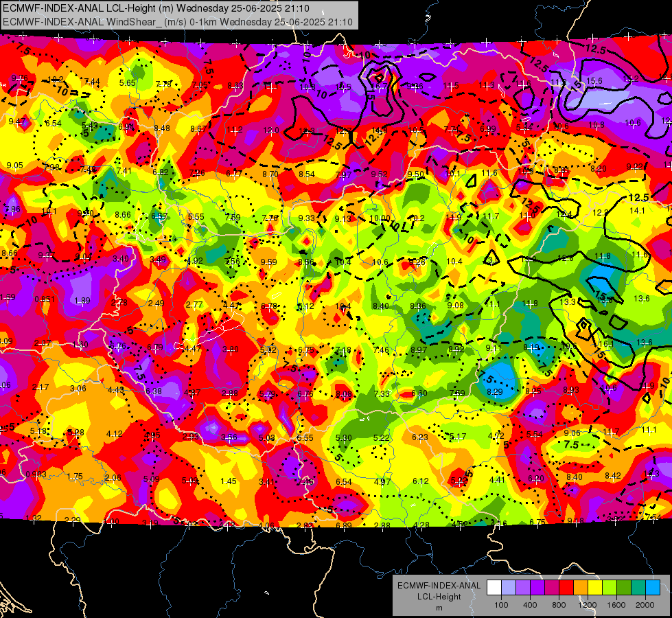
Task: Click the vivid violet legend swatch
Action: [537, 588]
